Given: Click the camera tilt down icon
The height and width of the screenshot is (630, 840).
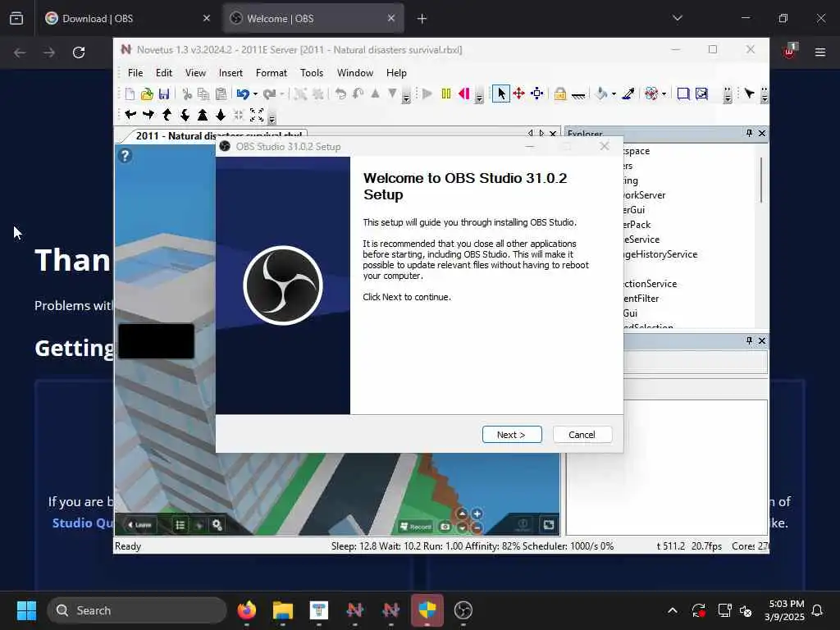Looking at the screenshot, I should (185, 115).
